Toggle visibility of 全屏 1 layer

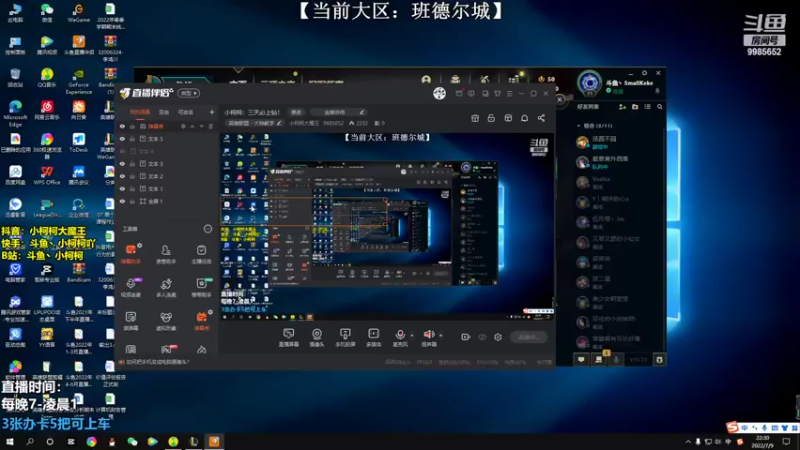122,201
